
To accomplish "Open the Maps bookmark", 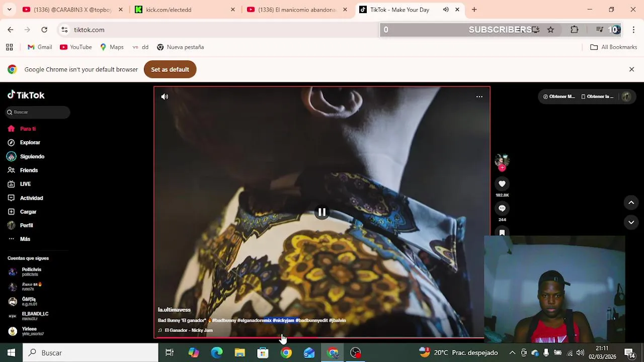I will [x=112, y=47].
